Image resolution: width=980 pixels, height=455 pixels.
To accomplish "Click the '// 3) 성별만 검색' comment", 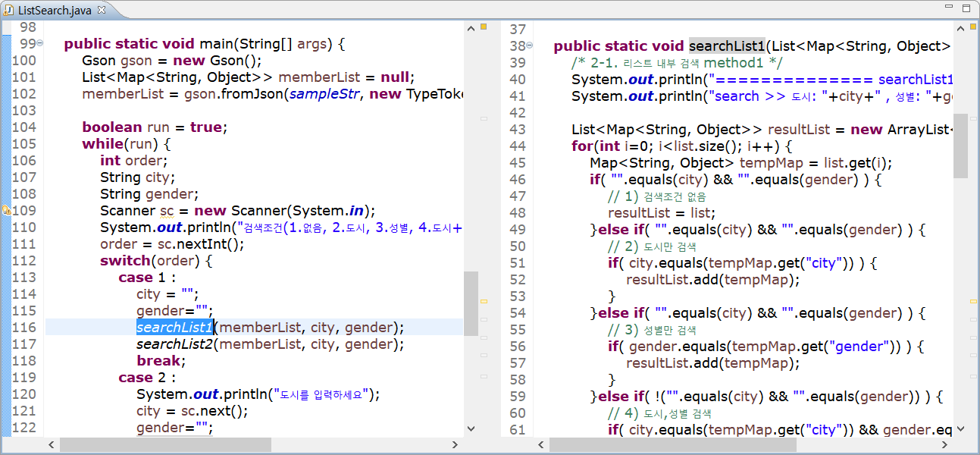I will pos(652,329).
